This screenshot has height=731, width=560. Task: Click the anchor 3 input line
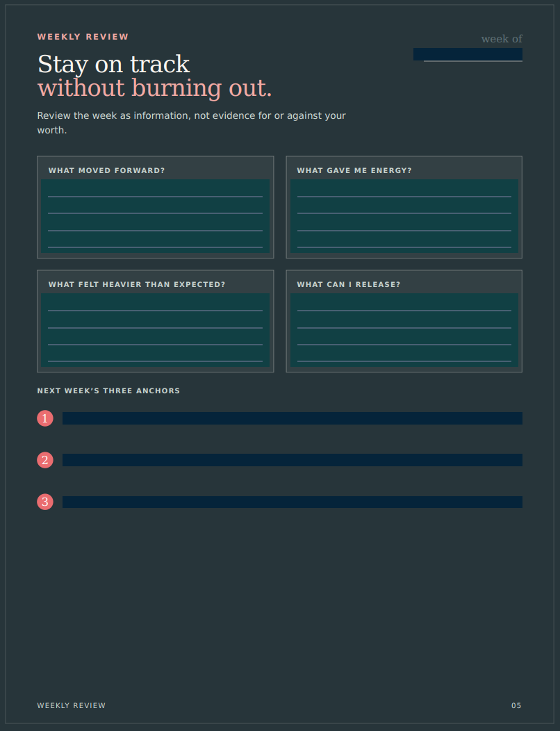pyautogui.click(x=293, y=502)
